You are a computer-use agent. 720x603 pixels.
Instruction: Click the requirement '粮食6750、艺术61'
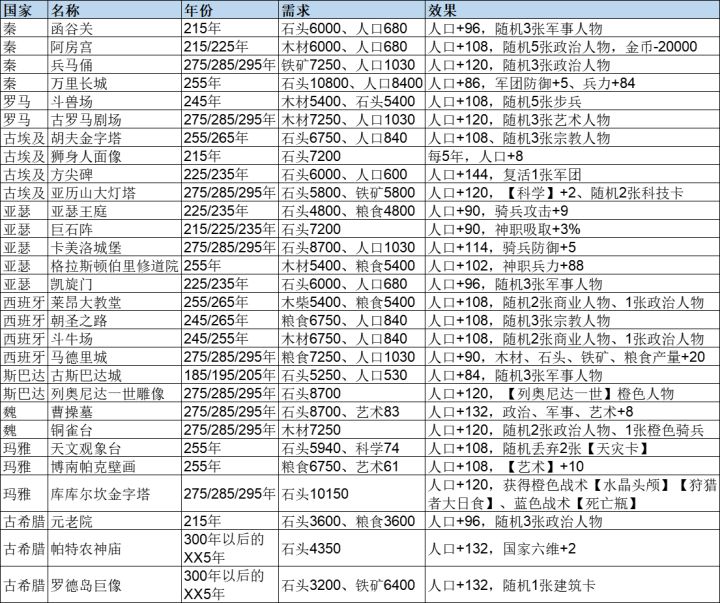tap(352, 467)
